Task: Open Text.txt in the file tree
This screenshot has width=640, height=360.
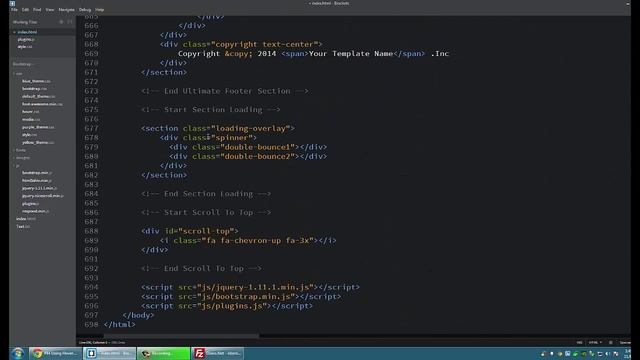Action: tap(23, 227)
